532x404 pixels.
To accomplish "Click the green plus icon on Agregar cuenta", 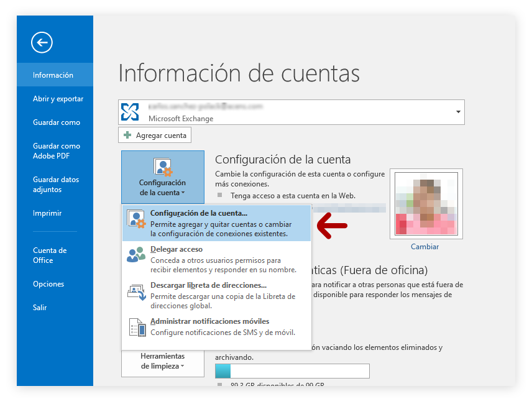I will 127,135.
